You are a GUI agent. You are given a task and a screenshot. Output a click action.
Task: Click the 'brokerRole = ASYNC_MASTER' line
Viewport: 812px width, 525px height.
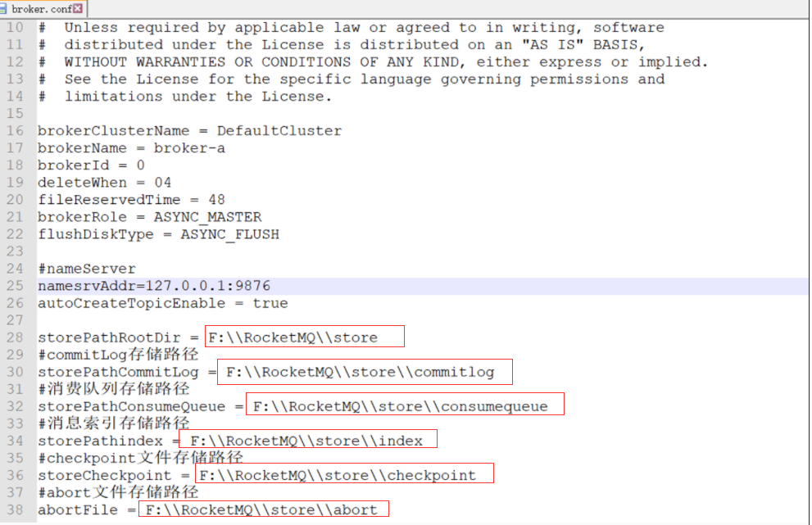click(x=150, y=217)
